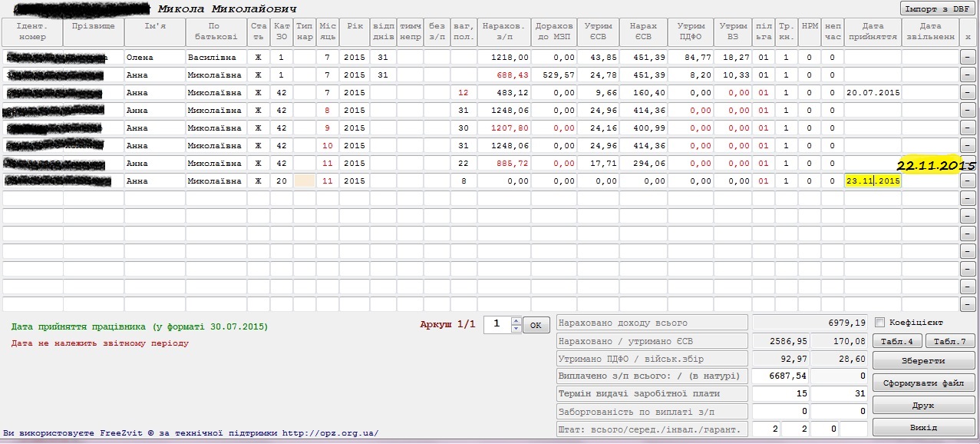Remove the row with salary 1207,80
This screenshot has height=444, width=980.
pyautogui.click(x=968, y=128)
